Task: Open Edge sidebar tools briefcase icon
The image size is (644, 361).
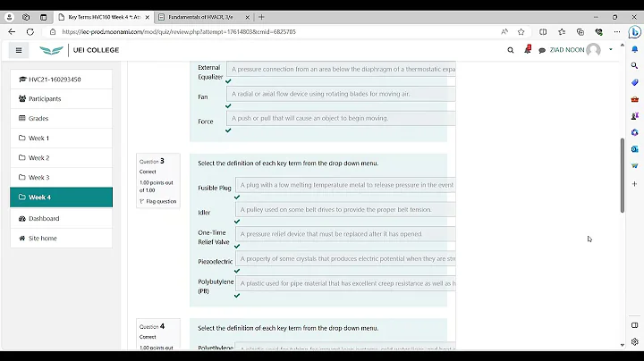Action: pos(634,99)
